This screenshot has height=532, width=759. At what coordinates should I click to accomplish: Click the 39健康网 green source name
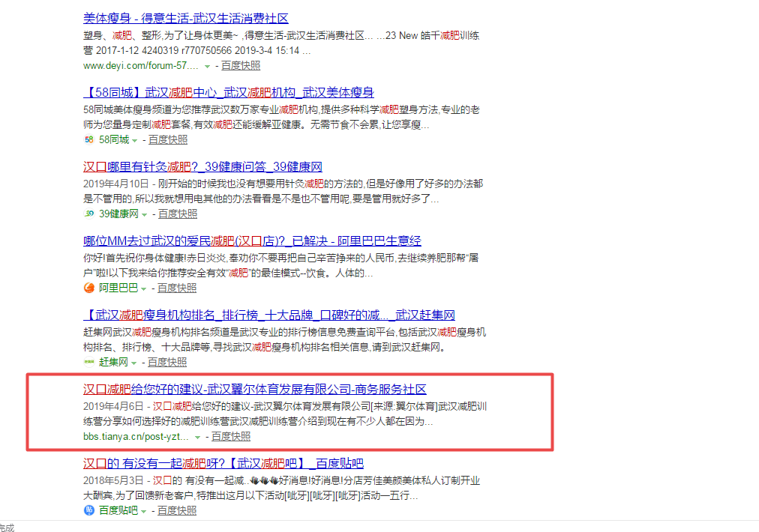pos(119,214)
